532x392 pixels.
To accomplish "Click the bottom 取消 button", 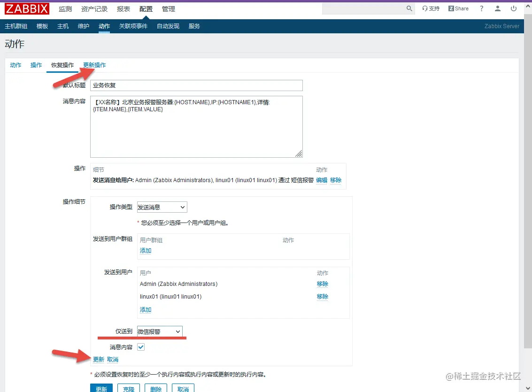I will click(x=183, y=389).
